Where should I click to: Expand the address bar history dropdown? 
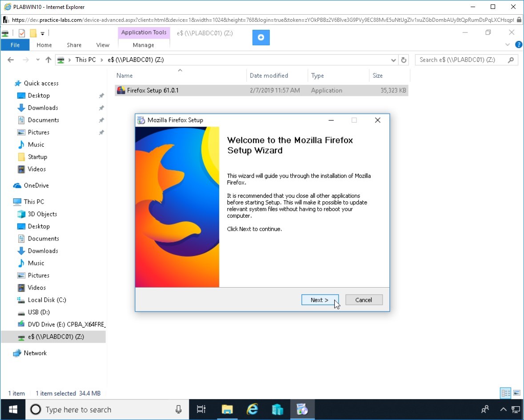tap(393, 60)
